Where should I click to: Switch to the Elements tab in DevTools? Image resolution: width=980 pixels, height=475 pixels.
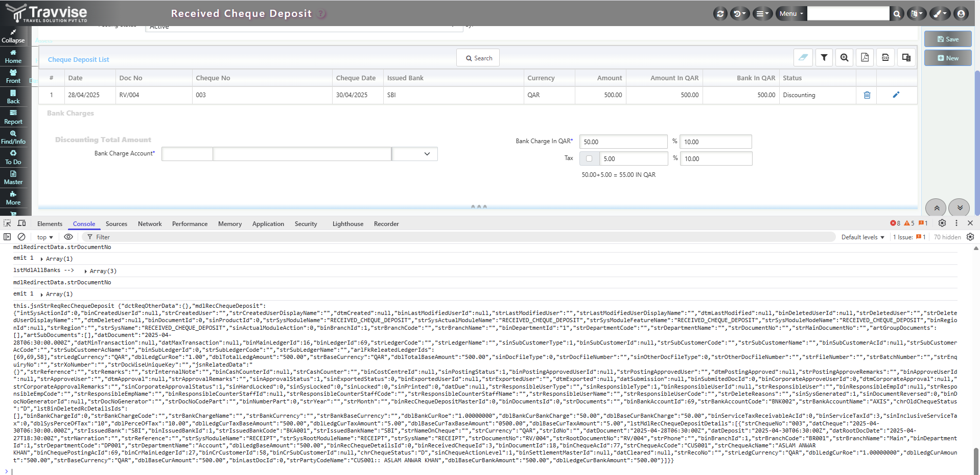point(50,224)
